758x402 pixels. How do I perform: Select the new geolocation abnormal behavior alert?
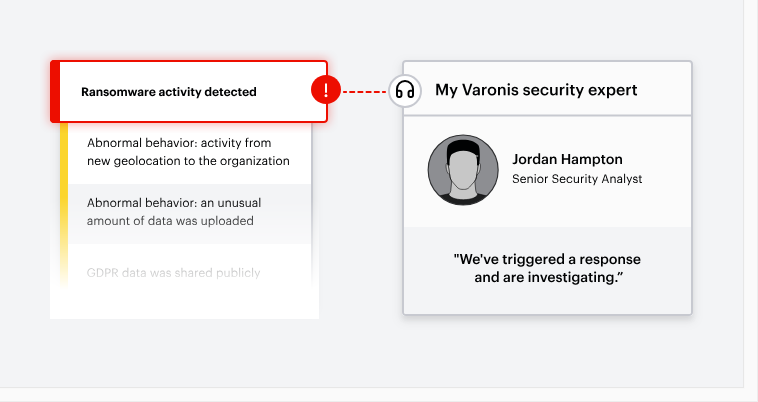tap(190, 152)
